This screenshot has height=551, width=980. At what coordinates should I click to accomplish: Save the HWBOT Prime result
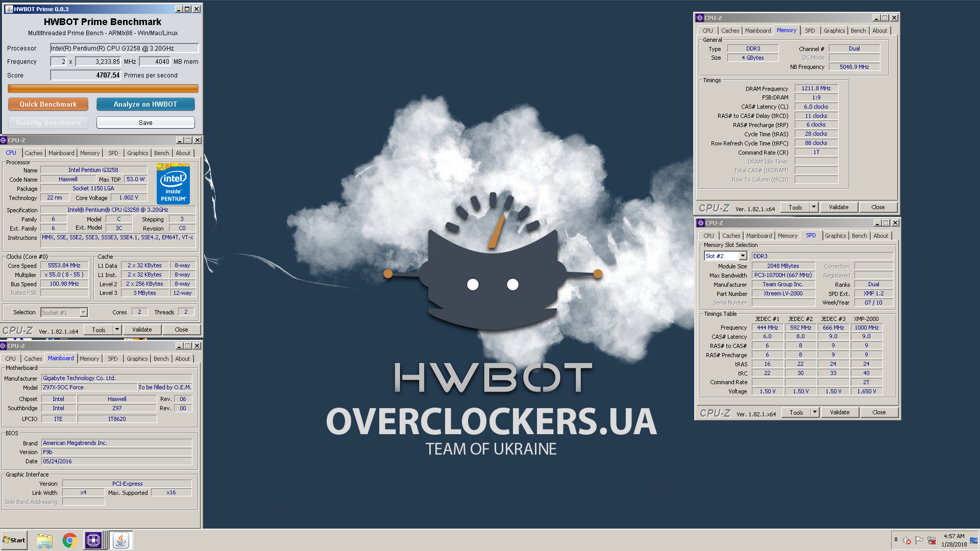tap(145, 122)
